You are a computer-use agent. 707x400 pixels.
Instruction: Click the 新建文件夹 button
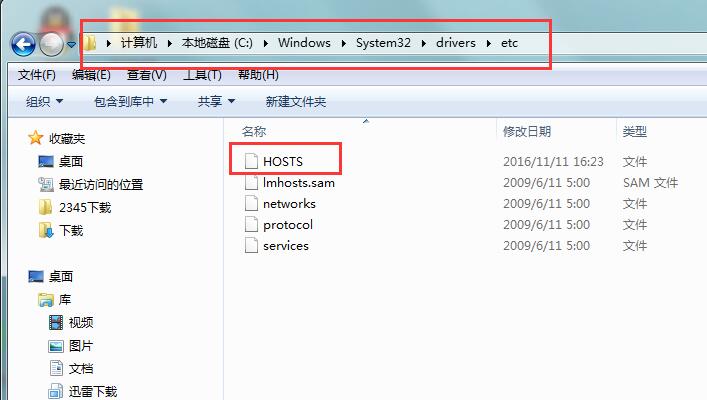point(295,101)
